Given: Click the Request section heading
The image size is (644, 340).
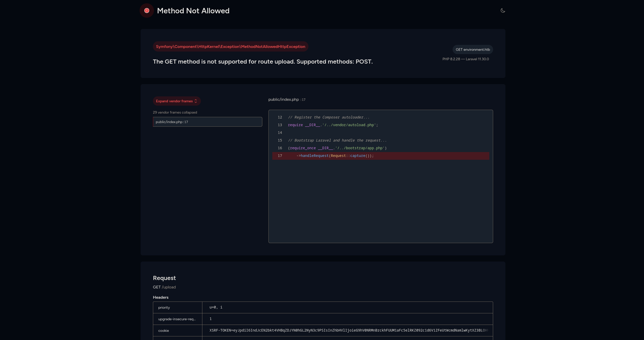Looking at the screenshot, I should [x=164, y=278].
